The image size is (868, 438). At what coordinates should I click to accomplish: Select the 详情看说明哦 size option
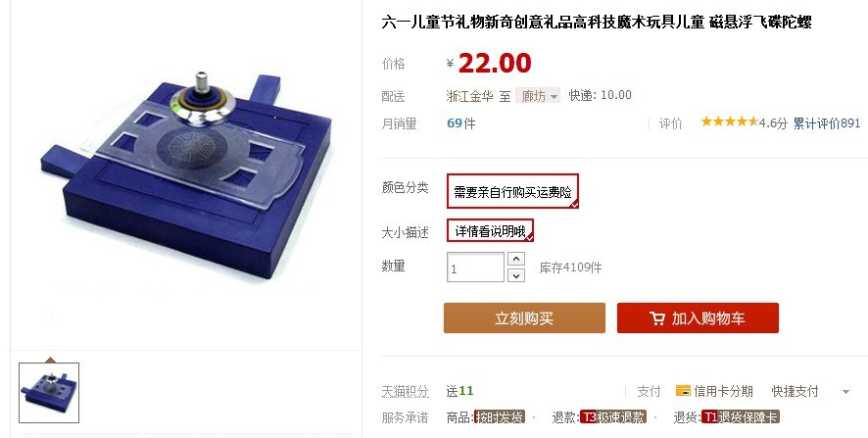click(490, 230)
